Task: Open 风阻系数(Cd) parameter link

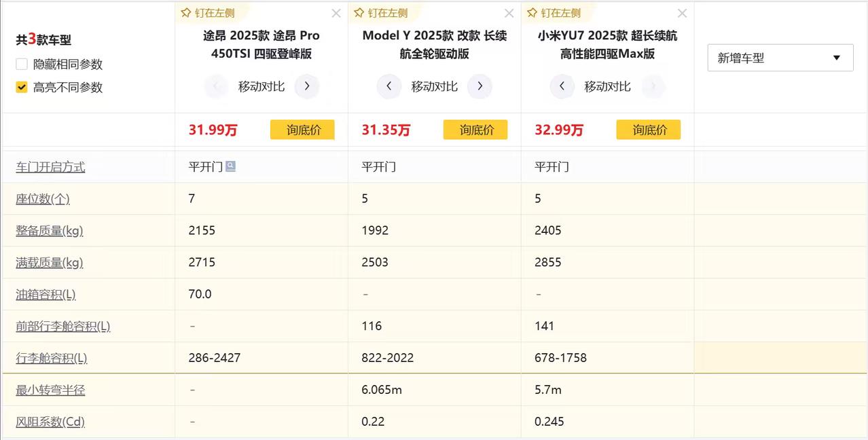Action: pyautogui.click(x=50, y=422)
